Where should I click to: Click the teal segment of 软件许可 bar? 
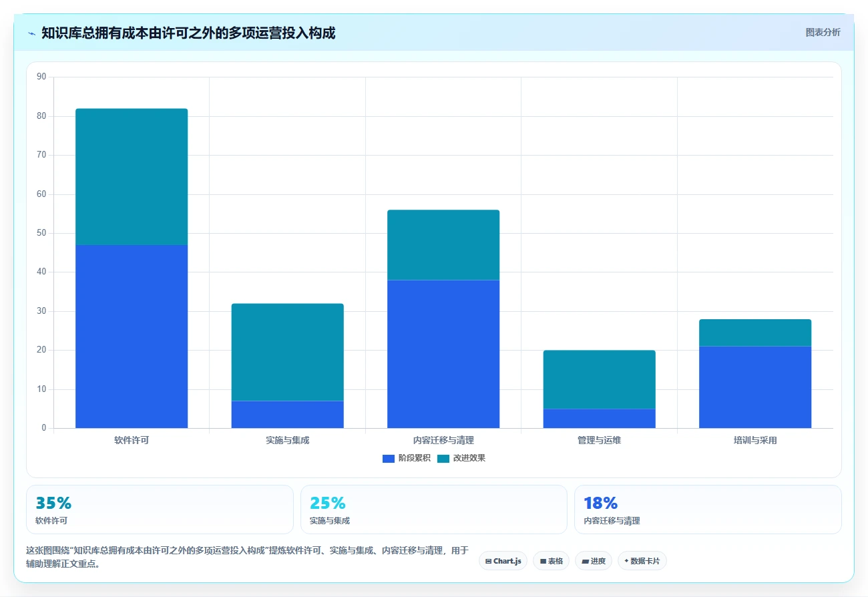point(132,177)
